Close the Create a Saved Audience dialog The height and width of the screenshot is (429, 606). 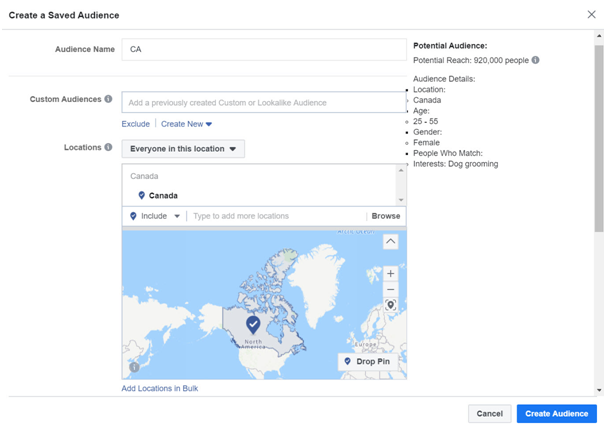[591, 15]
